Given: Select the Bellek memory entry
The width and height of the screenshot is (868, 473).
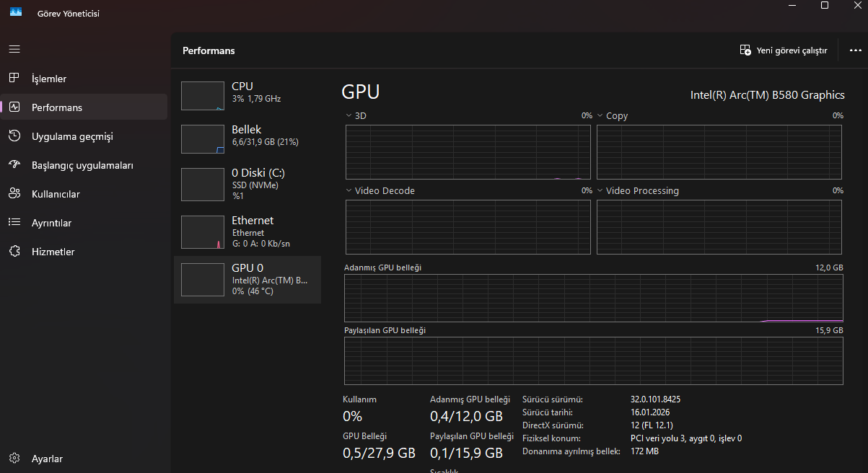Looking at the screenshot, I should pos(247,138).
